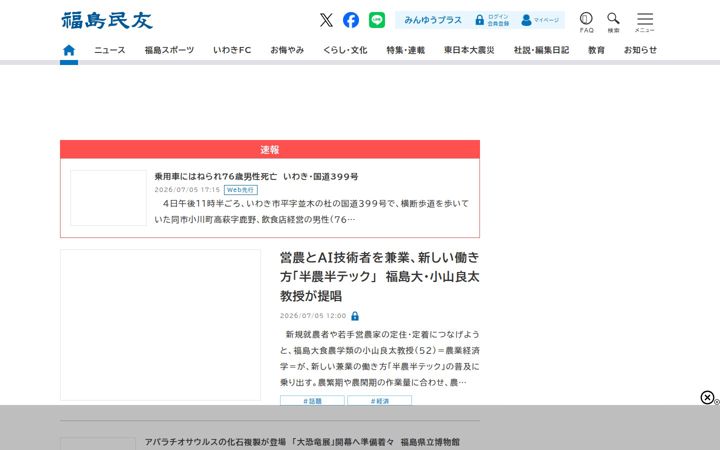Click the 福島民友 site logo

[x=107, y=20]
